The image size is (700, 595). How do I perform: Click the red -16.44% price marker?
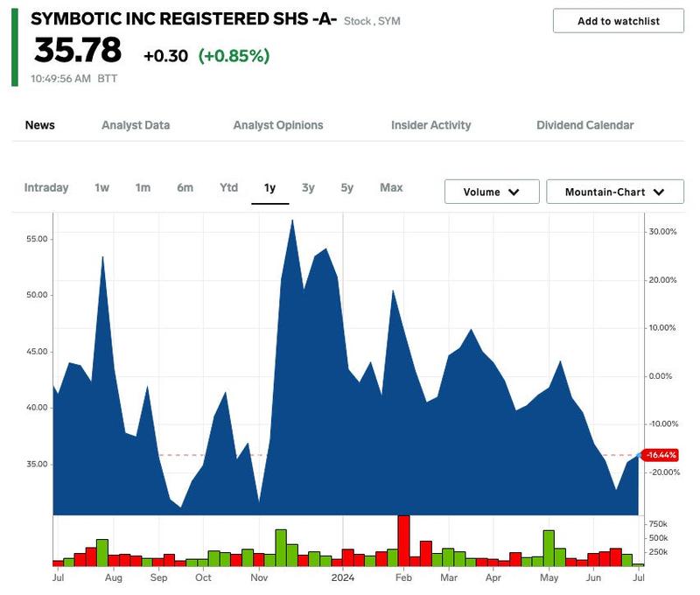[x=661, y=455]
